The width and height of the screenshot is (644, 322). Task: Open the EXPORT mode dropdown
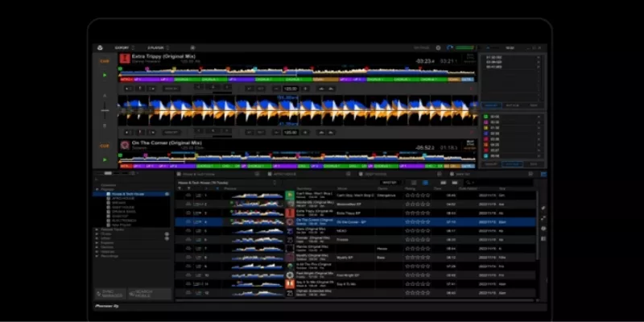click(x=124, y=48)
